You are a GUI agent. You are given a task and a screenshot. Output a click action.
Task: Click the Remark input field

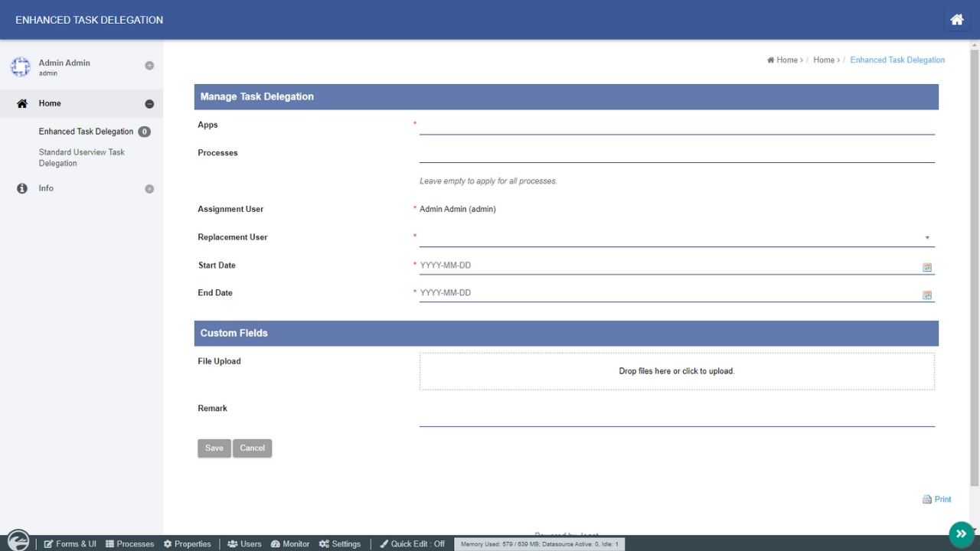click(676, 417)
